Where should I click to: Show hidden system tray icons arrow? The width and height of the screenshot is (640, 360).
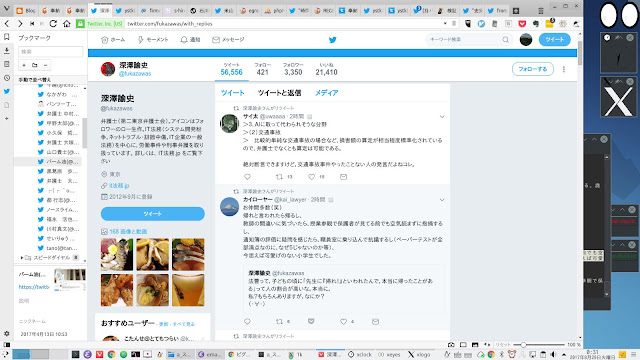564,354
